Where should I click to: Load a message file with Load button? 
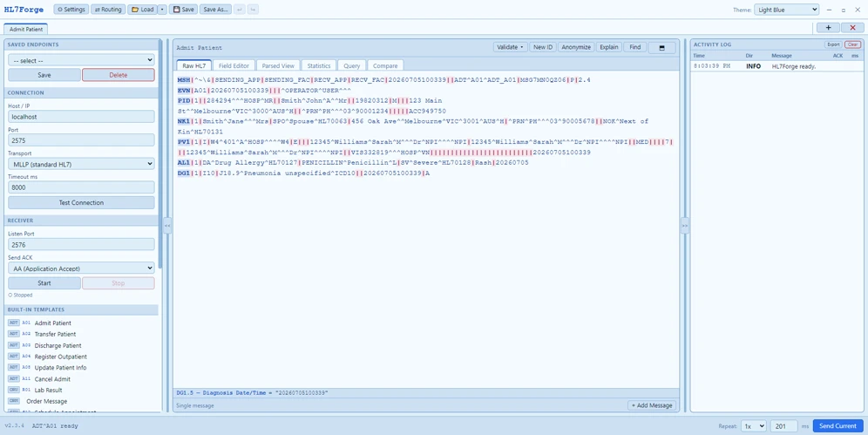[142, 10]
